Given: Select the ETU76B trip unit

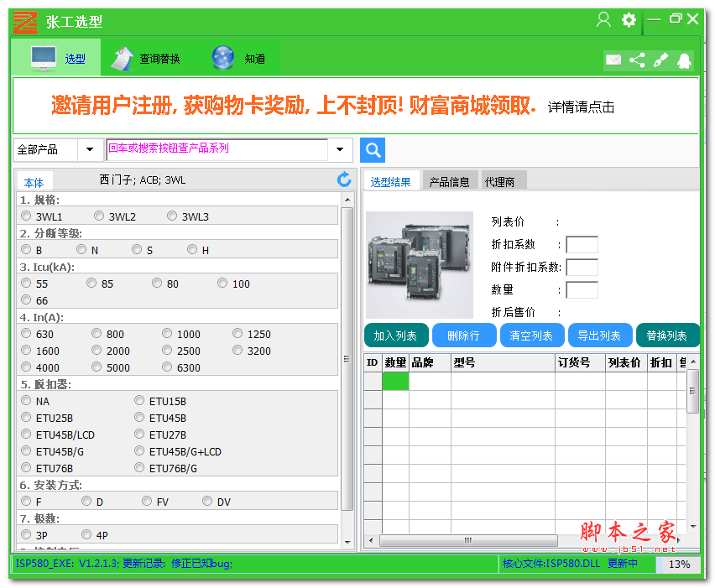Looking at the screenshot, I should [x=26, y=468].
